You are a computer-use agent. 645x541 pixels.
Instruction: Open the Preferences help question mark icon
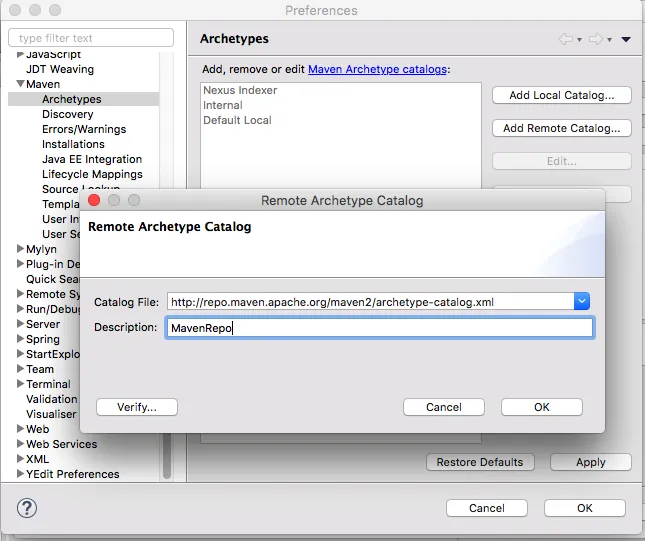tap(27, 508)
